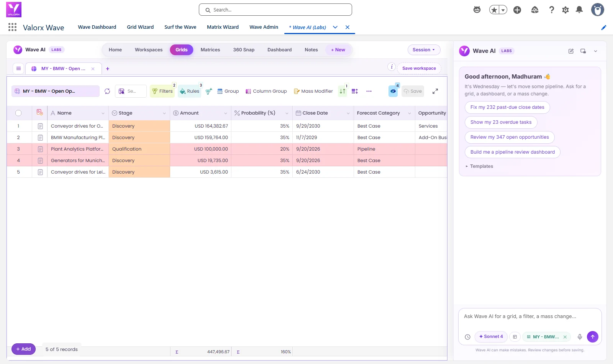This screenshot has width=613, height=364.
Task: Open record icon for row 3 Plant Analytics
Action: coord(40,149)
